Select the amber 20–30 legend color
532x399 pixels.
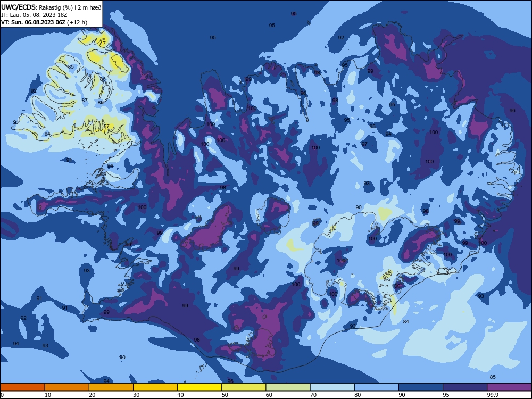coord(111,387)
